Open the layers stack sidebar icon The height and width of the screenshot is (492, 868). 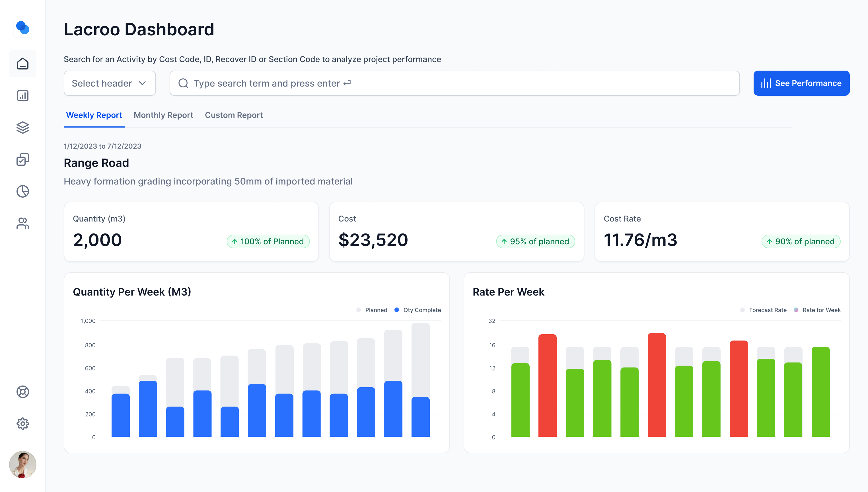coord(23,127)
